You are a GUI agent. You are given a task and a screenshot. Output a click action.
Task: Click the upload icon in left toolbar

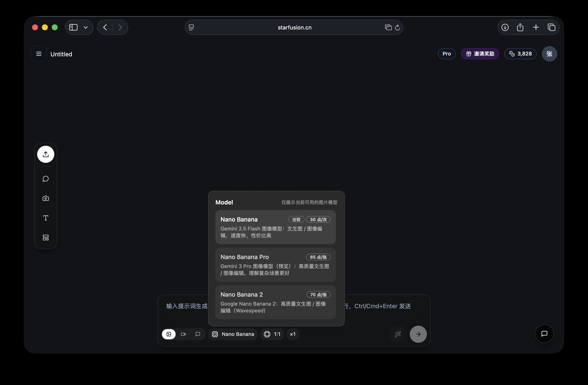pos(46,154)
